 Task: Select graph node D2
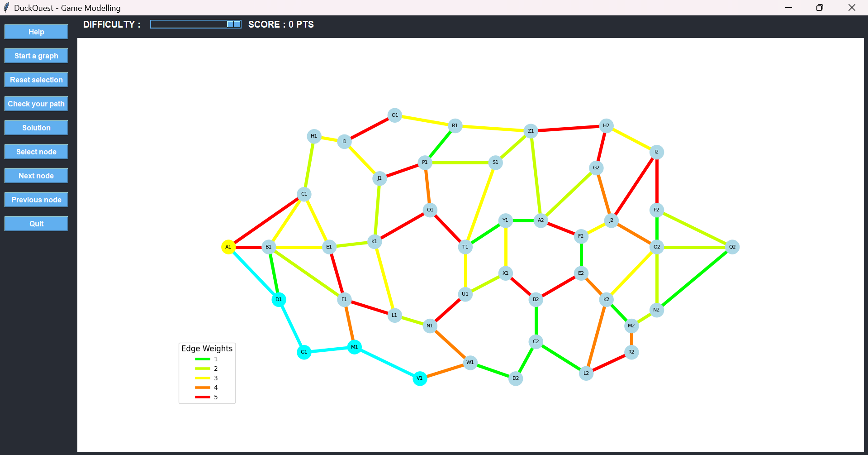516,378
